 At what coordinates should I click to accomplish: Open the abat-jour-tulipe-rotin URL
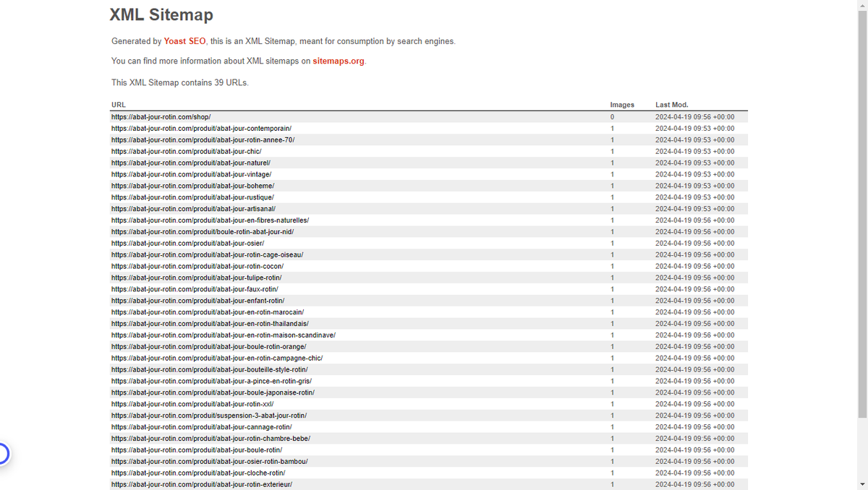pos(196,278)
